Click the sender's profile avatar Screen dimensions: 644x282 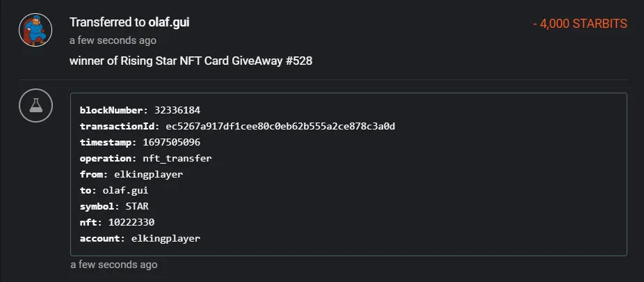(35, 31)
